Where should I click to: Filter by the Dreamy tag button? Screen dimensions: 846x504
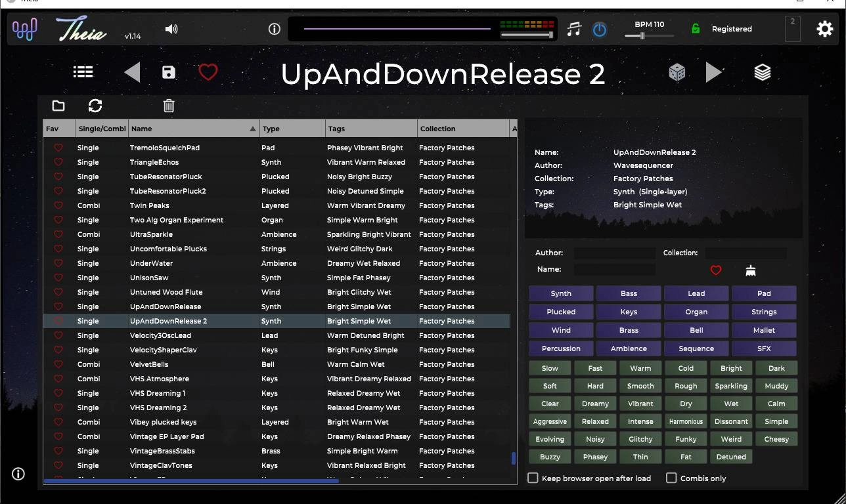[x=595, y=404]
